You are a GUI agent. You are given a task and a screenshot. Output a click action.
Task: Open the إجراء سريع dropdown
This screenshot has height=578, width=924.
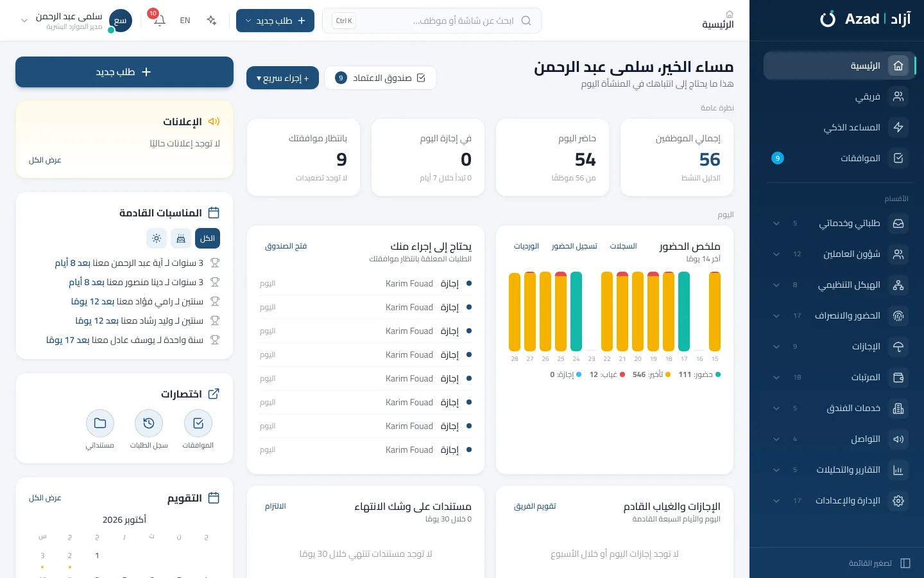282,78
